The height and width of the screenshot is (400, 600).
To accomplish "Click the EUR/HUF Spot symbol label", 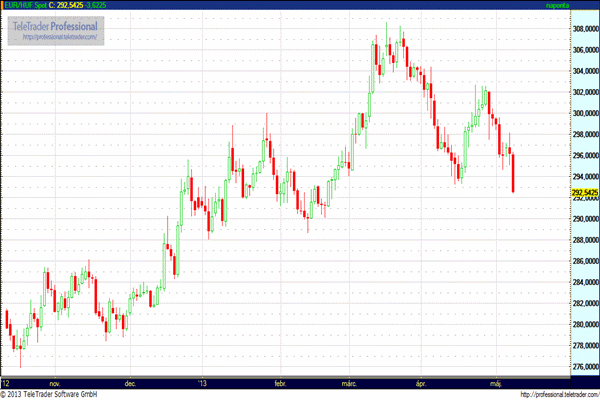I will [23, 6].
